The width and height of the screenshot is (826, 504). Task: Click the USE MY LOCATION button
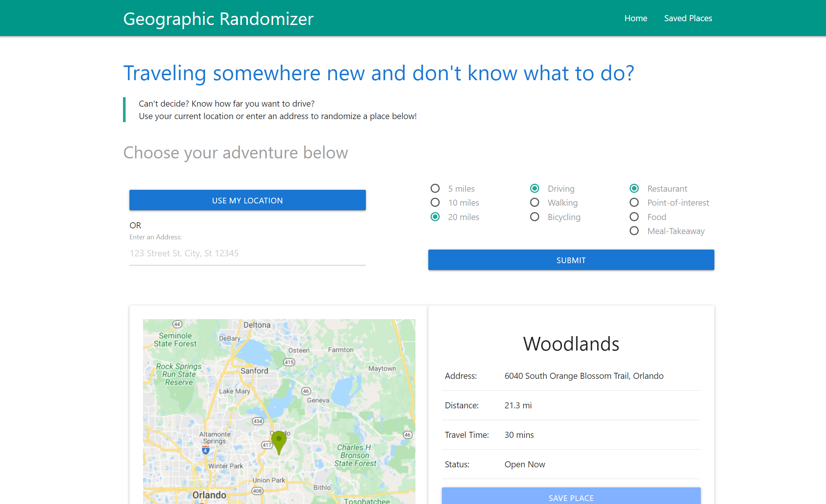click(247, 200)
